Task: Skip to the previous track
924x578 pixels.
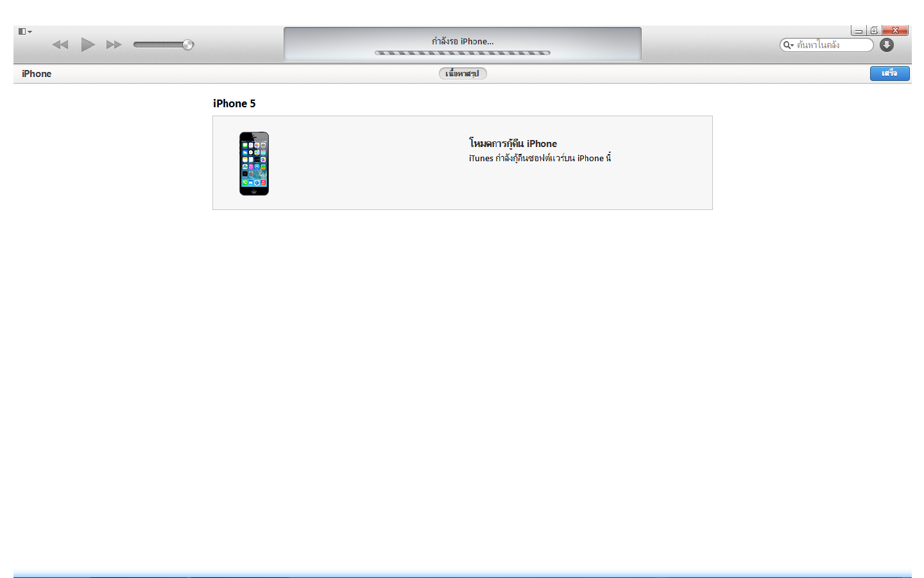Action: pos(60,44)
